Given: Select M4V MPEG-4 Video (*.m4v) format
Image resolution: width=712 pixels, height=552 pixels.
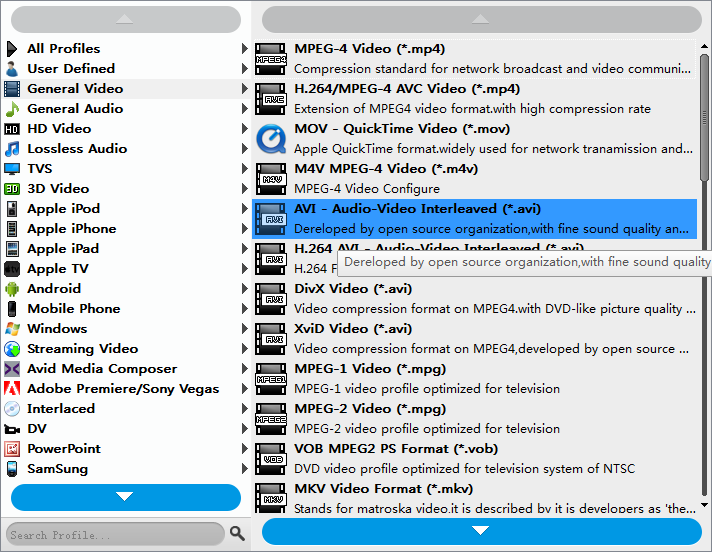Looking at the screenshot, I should pos(475,179).
